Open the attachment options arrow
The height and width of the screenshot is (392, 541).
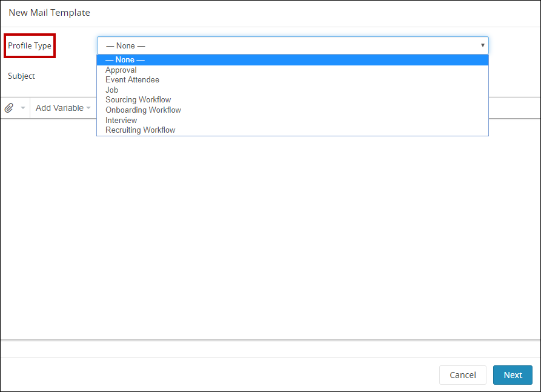pyautogui.click(x=23, y=108)
